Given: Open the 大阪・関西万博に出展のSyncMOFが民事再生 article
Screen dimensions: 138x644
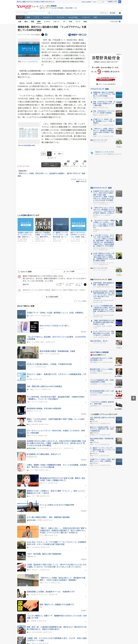Looking at the screenshot, I should pyautogui.click(x=44, y=387).
